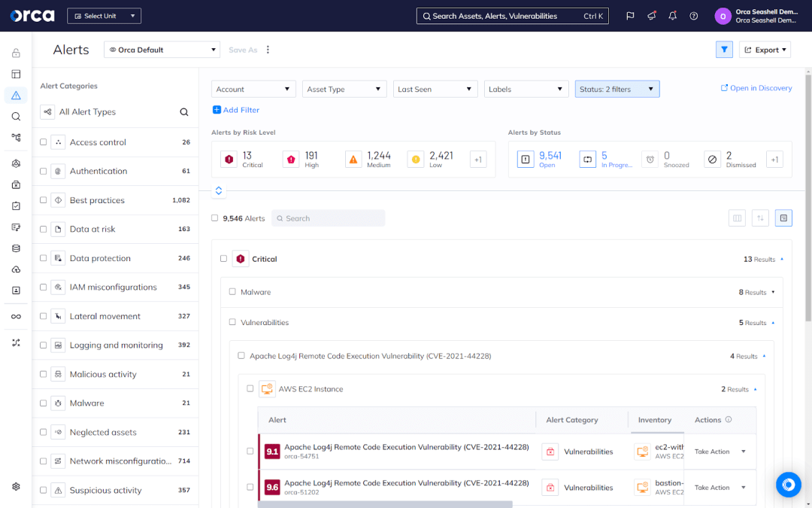
Task: Follow the Open in Discovery link
Action: pyautogui.click(x=756, y=88)
